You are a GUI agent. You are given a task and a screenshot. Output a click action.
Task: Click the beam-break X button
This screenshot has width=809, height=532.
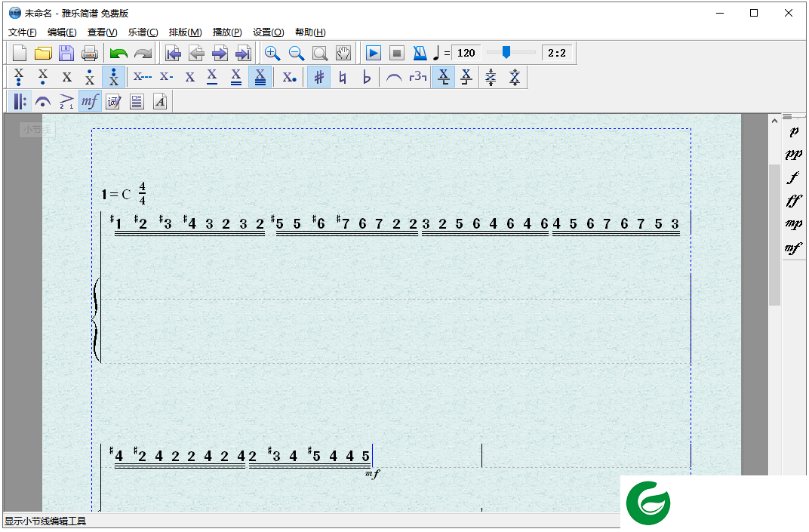[466, 78]
